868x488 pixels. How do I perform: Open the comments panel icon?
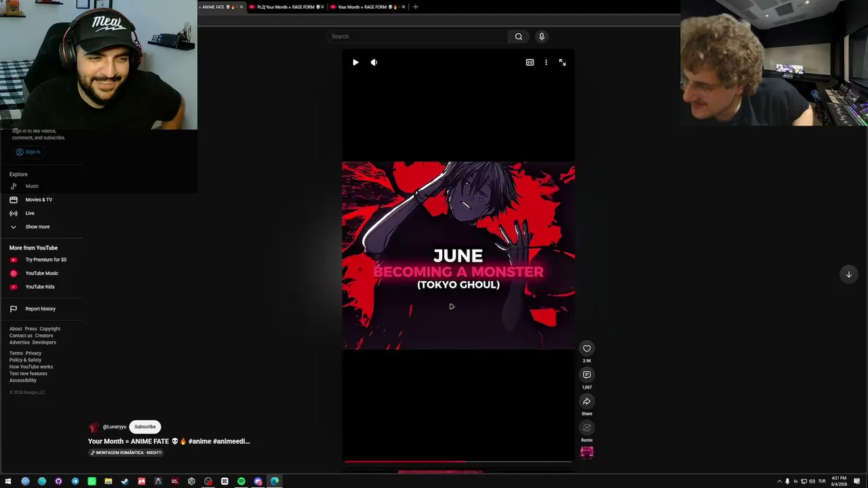[x=587, y=375]
